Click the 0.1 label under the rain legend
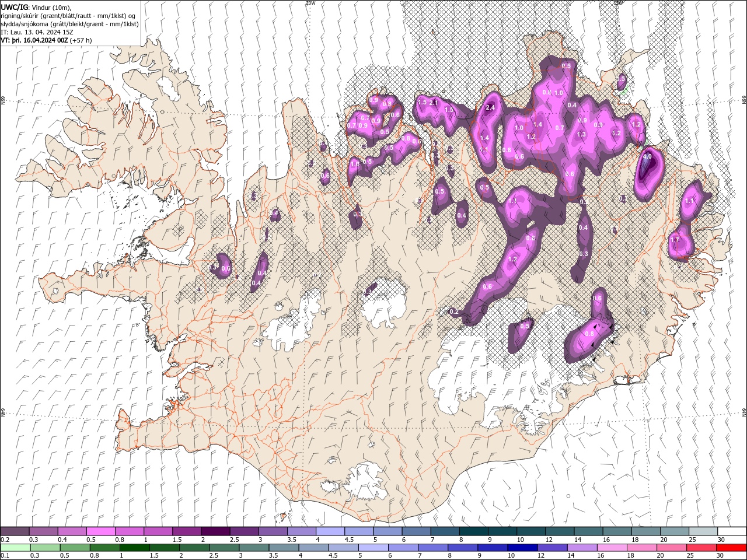 coord(5,556)
